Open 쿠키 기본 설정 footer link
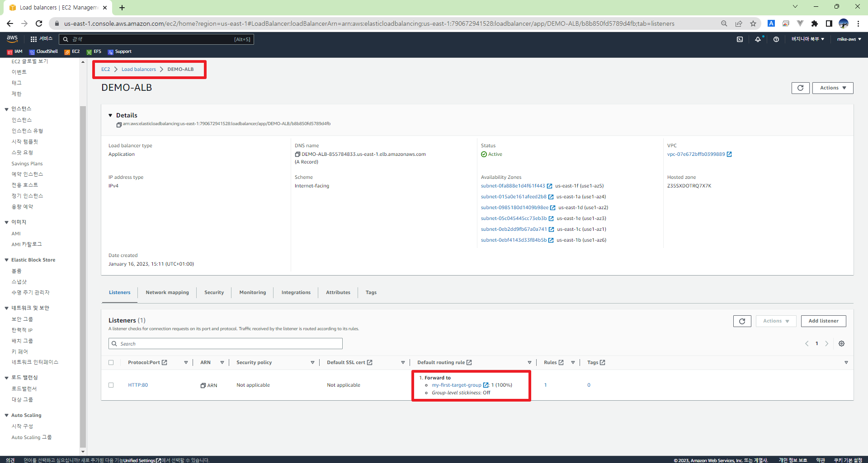The image size is (868, 463). tap(848, 460)
